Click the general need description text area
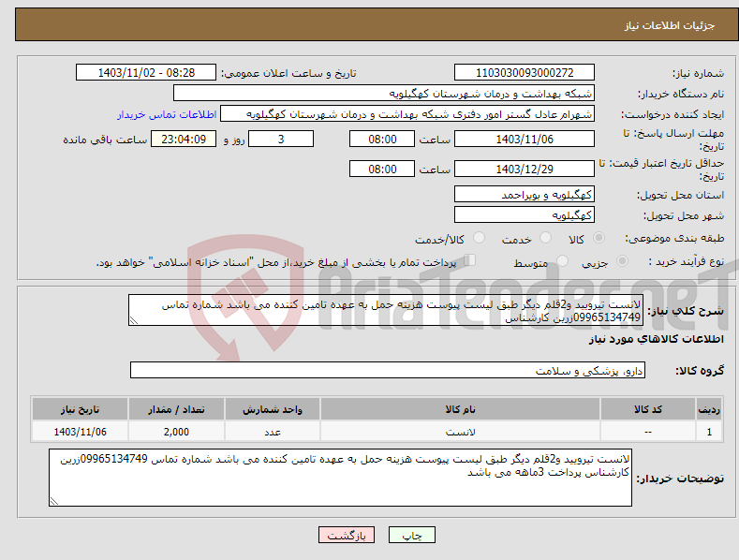This screenshot has width=739, height=560. coord(386,310)
